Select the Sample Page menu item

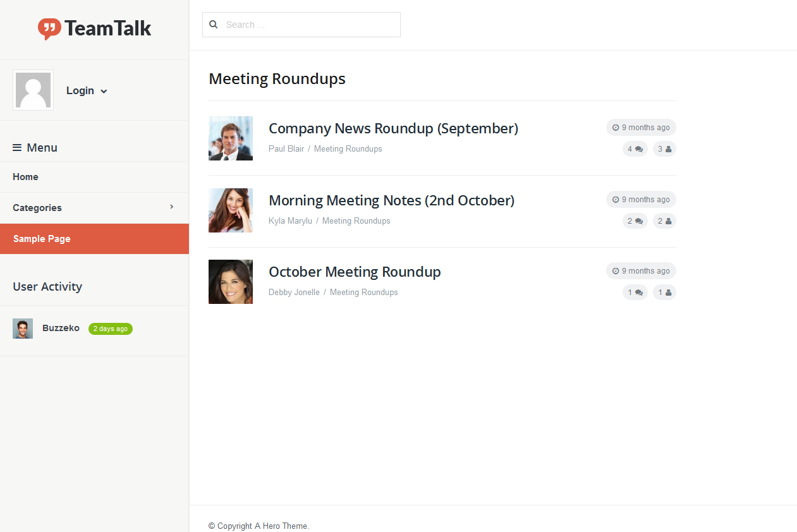coord(42,239)
